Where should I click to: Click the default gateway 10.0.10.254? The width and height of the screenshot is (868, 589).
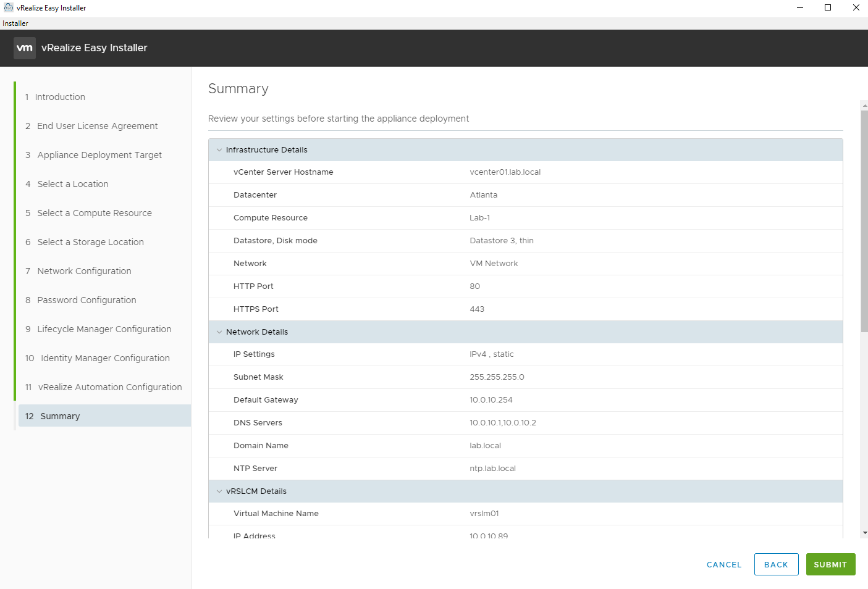[x=491, y=400]
